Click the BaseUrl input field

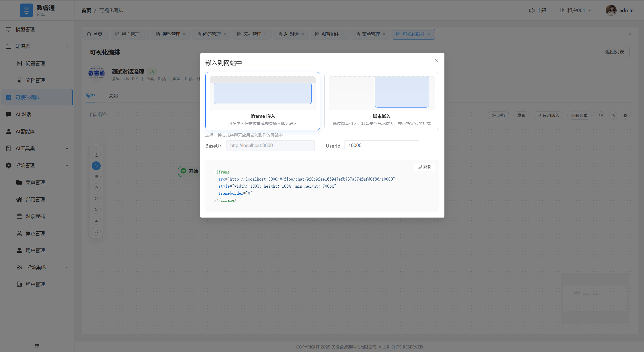click(270, 146)
